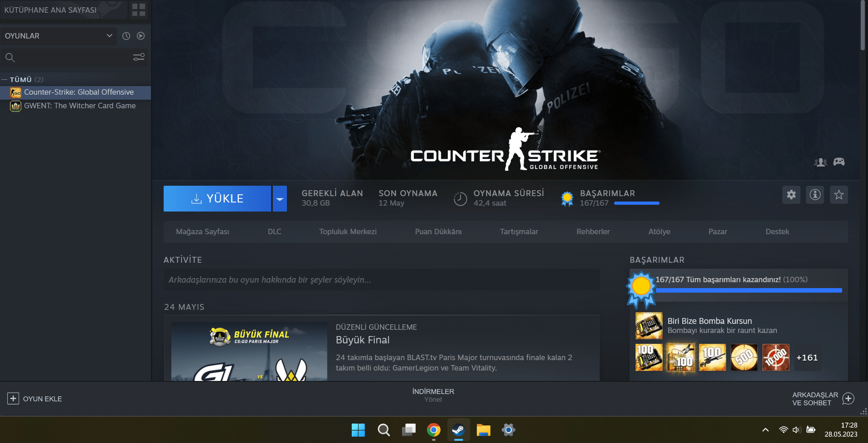This screenshot has width=868, height=443.
Task: Click the 10,000 achievement icon
Action: 776,357
